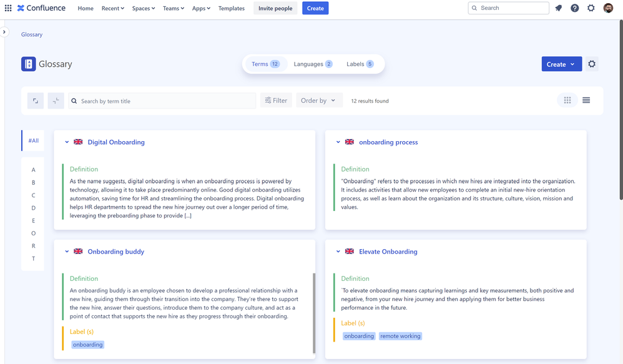This screenshot has height=364, width=623.
Task: Open your profile avatar menu
Action: (x=608, y=8)
